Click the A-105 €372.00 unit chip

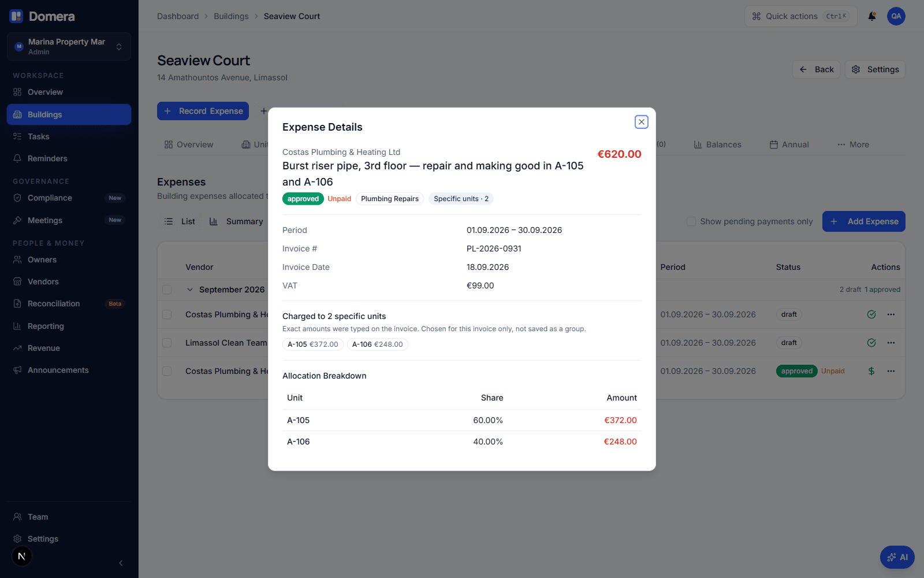(x=313, y=344)
